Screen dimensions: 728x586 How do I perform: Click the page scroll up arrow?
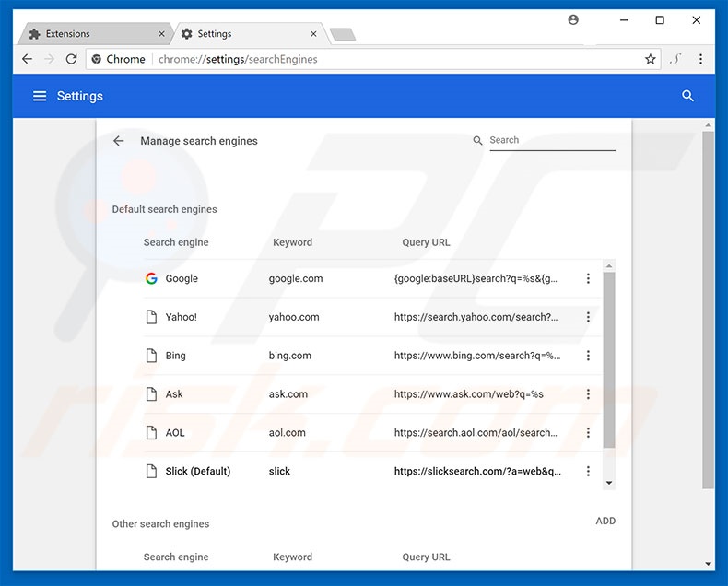[x=708, y=125]
